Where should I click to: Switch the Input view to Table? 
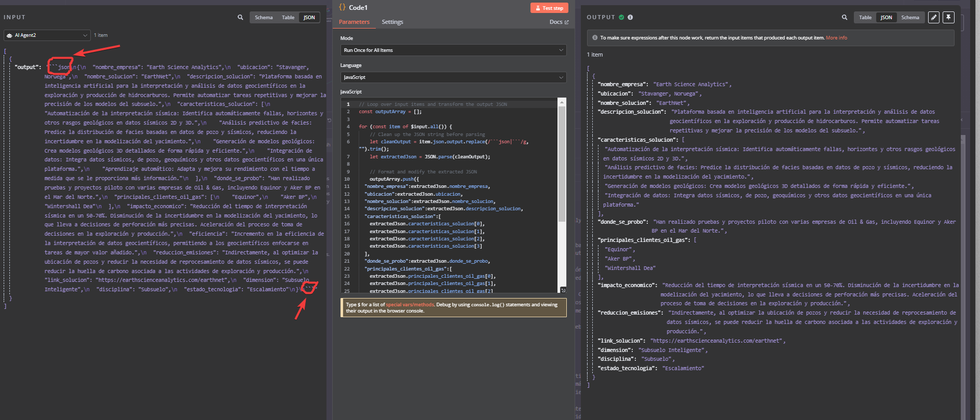tap(288, 18)
